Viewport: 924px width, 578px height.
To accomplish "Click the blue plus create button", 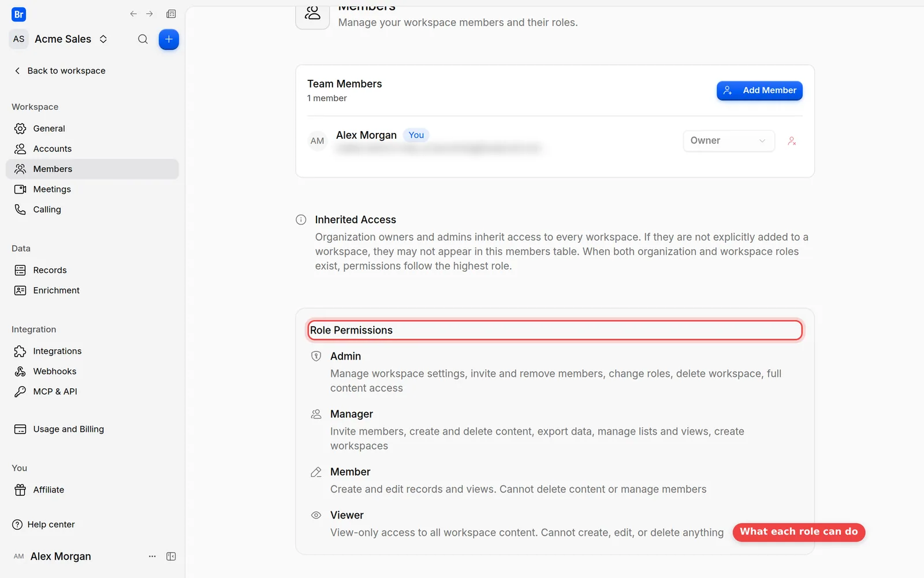I will (169, 39).
